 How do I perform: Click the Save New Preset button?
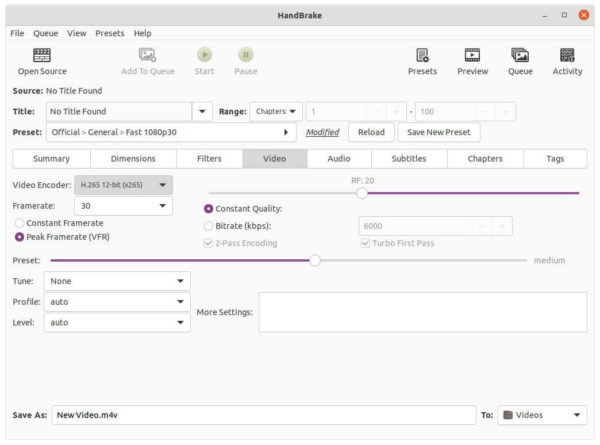coord(439,132)
